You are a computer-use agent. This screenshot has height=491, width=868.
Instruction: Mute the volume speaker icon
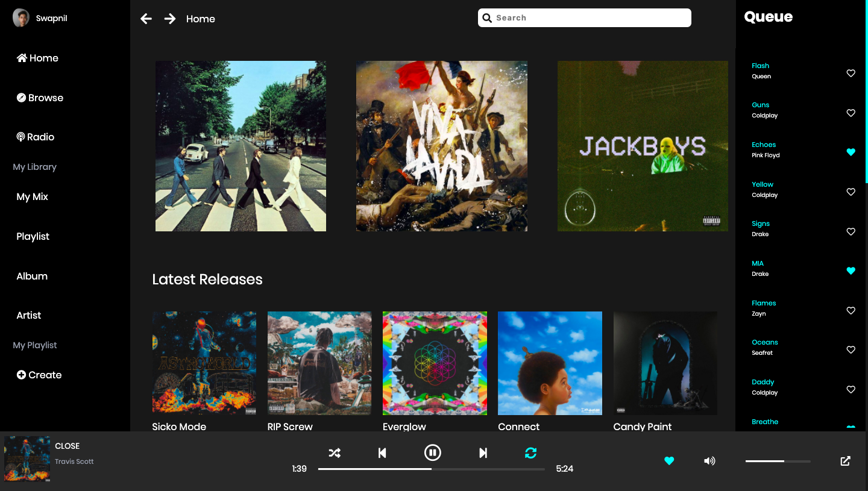click(709, 461)
